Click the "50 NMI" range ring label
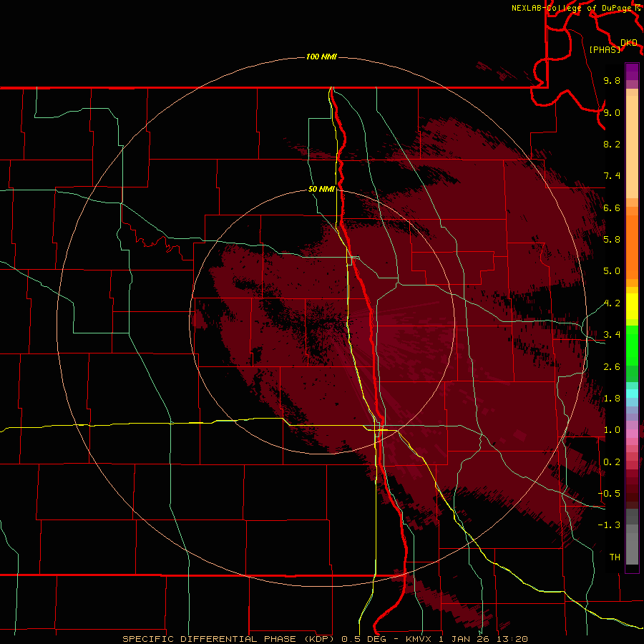Image resolution: width=644 pixels, height=644 pixels. pos(321,189)
